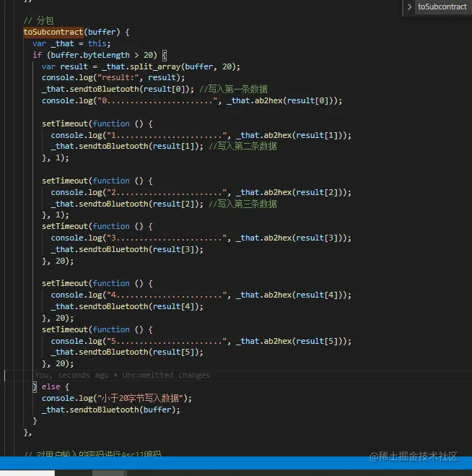
Task: Click the 'You, seconds ago • Uncommitted changes' annotation
Action: [x=122, y=375]
